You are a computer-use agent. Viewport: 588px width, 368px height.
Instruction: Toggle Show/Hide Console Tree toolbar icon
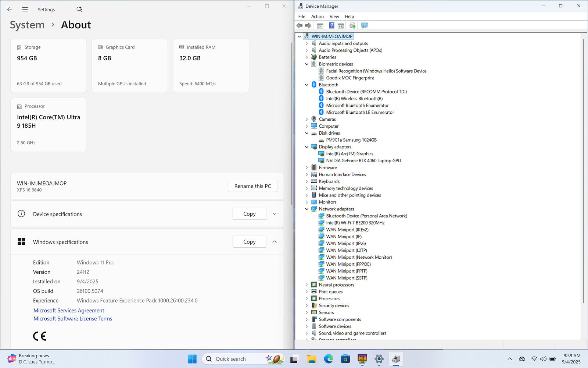point(320,26)
